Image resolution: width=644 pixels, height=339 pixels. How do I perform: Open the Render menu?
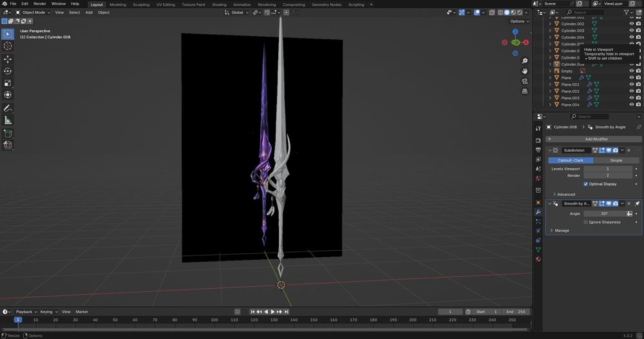tap(39, 4)
